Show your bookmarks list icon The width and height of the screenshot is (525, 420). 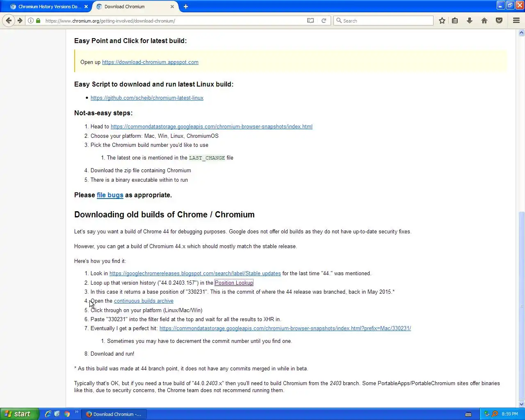(x=455, y=21)
